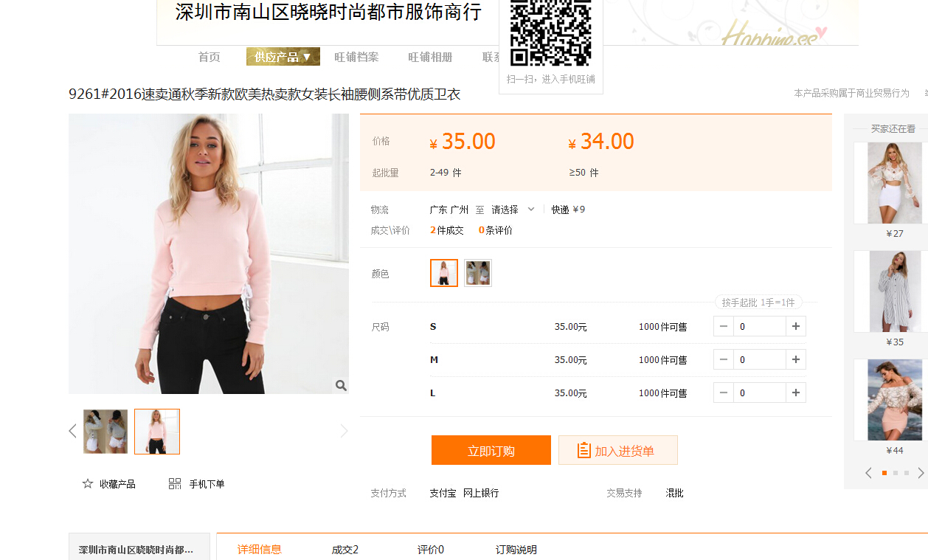The image size is (928, 560).
Task: Expand the 供应产品 navigation dropdown
Action: [283, 57]
